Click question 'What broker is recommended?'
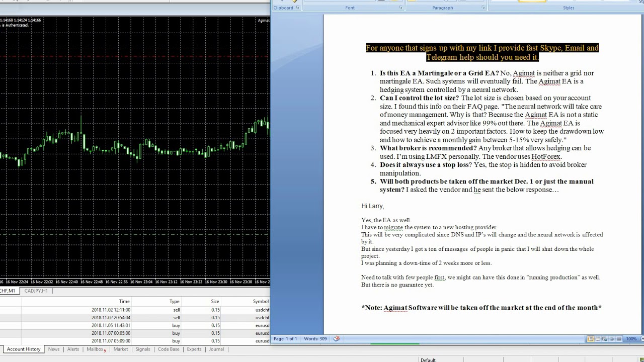The height and width of the screenshot is (362, 644). point(428,148)
